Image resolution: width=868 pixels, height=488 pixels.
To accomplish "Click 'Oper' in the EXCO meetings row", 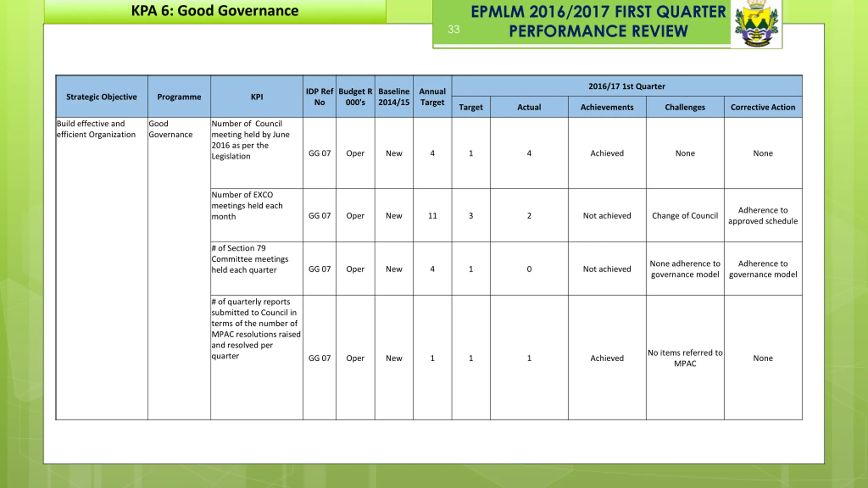I will [355, 216].
